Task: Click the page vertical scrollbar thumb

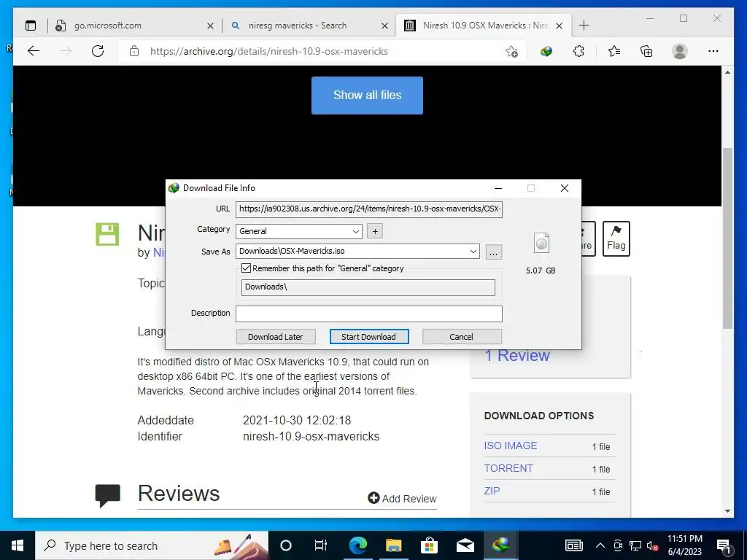Action: 727,238
